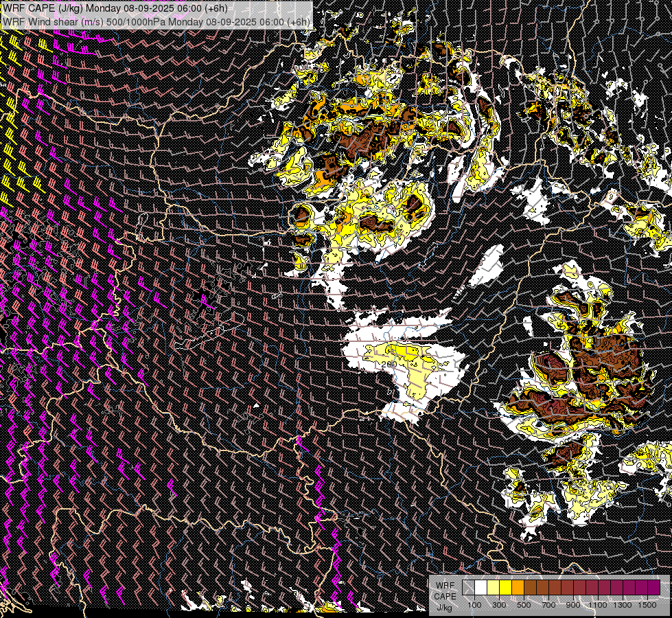The width and height of the screenshot is (672, 618).
Task: Click the WRF Wind shear title line
Action: (x=156, y=21)
